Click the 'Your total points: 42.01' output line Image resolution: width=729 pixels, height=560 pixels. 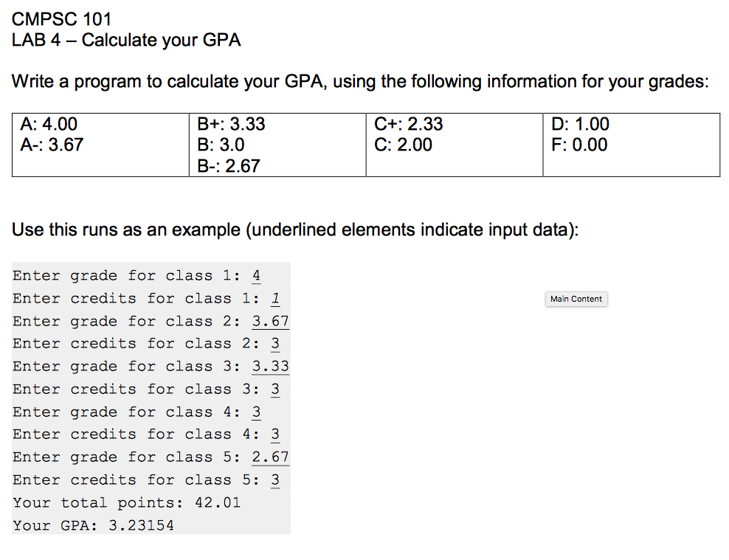click(126, 503)
